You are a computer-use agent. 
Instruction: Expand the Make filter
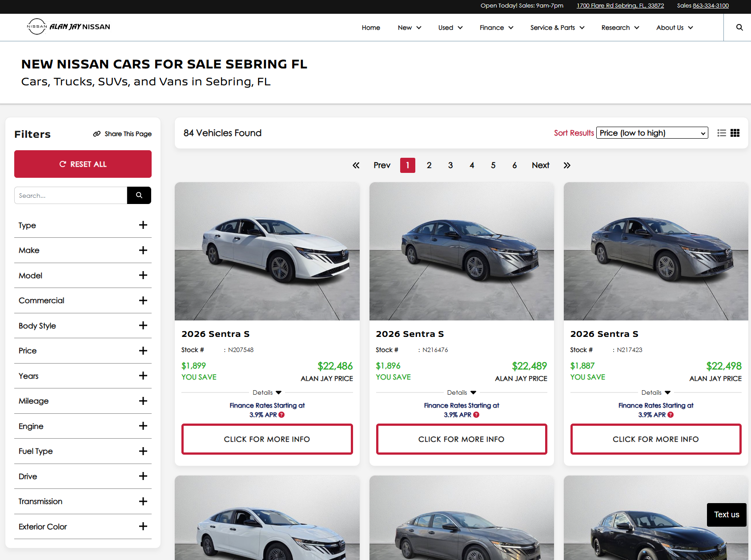pos(83,250)
